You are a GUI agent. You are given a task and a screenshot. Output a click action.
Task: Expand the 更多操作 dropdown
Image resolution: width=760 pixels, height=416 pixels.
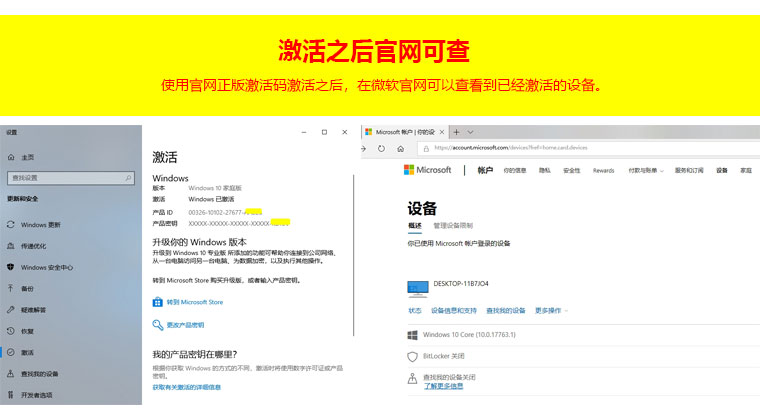pos(552,311)
